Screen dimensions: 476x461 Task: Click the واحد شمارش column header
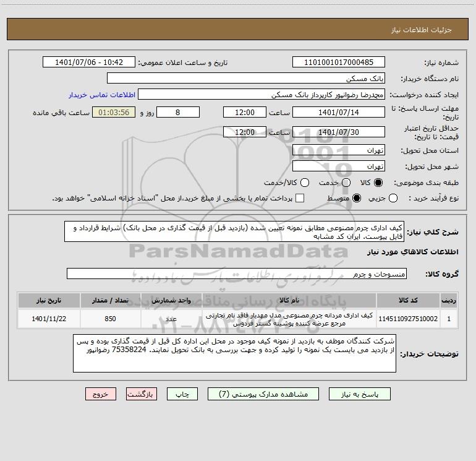click(x=171, y=300)
